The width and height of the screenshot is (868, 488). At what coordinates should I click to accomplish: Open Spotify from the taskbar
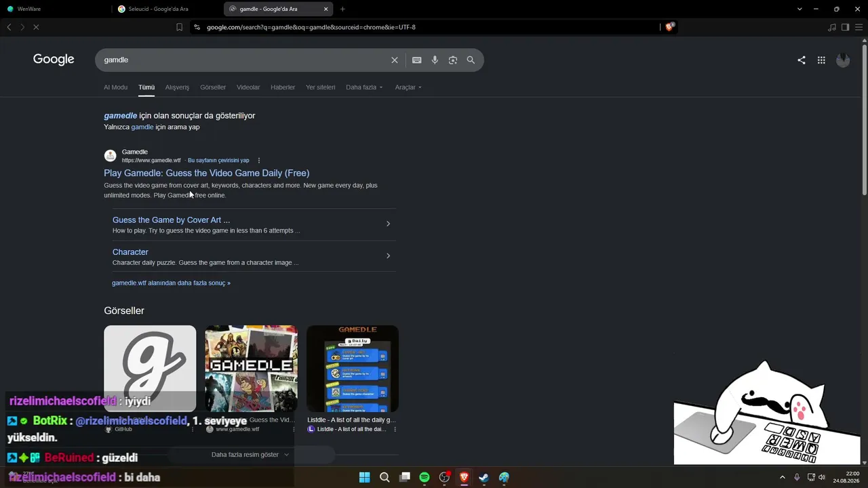[x=425, y=477]
